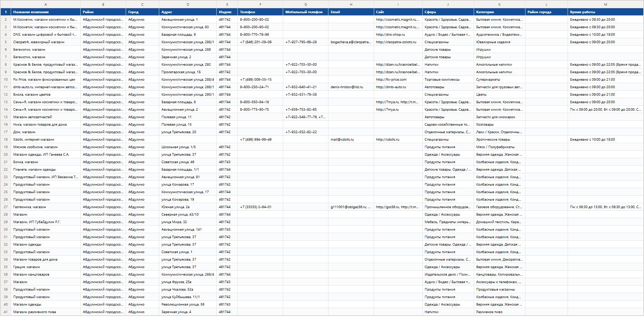Select the company cell starting 'DNS, магазин цифровой'

tap(46, 34)
